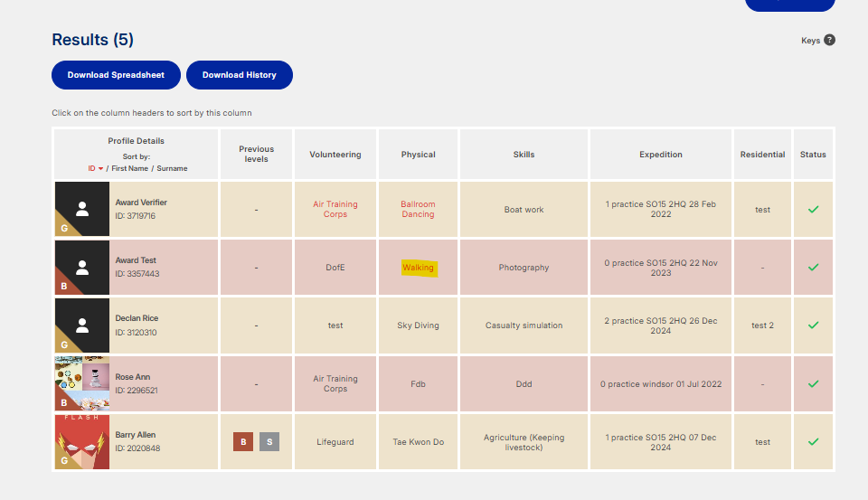Click the Volunteering column header
The width and height of the screenshot is (868, 500).
(x=335, y=155)
